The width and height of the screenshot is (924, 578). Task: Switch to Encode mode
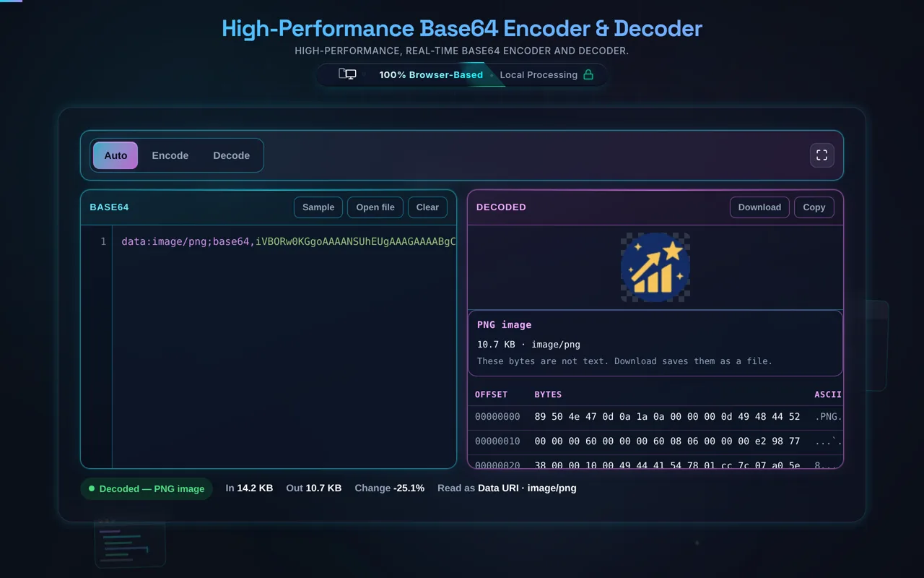click(170, 155)
